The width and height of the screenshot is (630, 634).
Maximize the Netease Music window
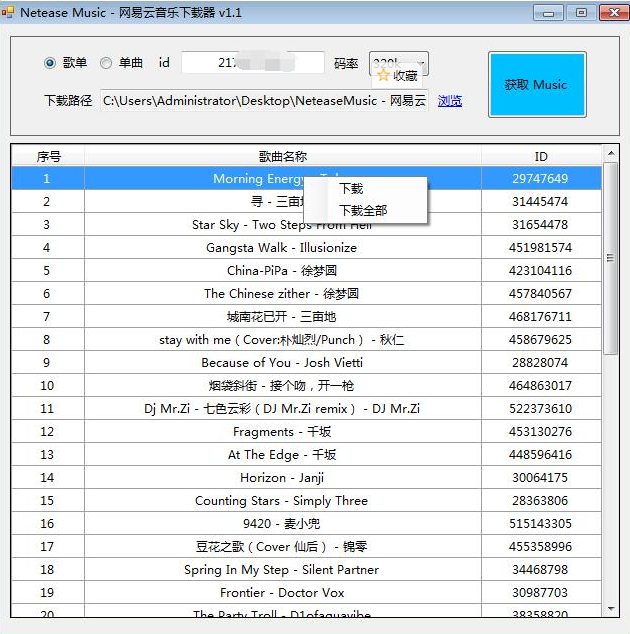point(581,13)
